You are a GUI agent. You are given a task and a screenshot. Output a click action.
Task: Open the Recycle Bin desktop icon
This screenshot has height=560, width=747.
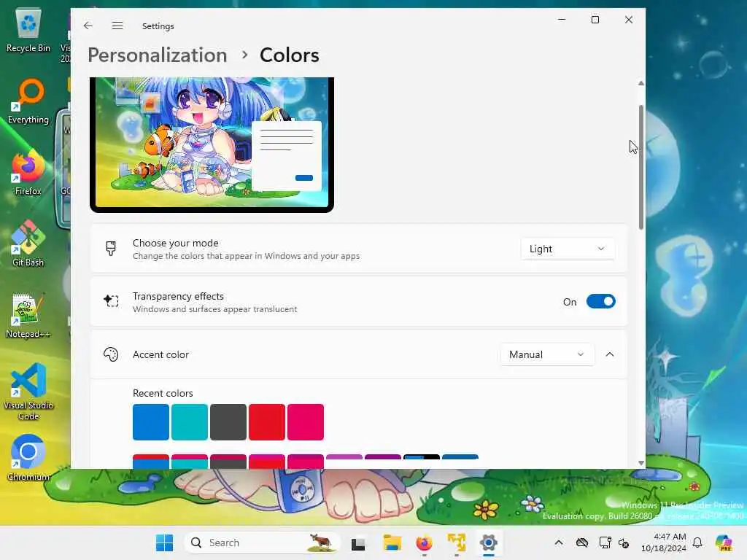point(28,29)
